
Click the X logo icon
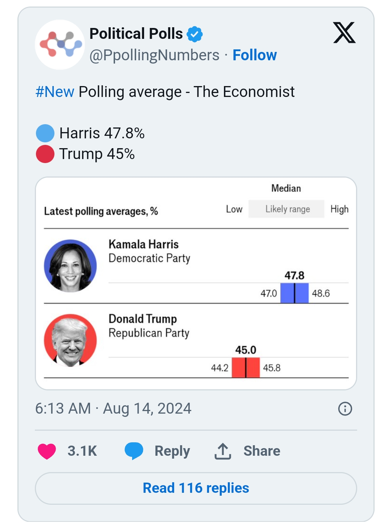[x=344, y=33]
